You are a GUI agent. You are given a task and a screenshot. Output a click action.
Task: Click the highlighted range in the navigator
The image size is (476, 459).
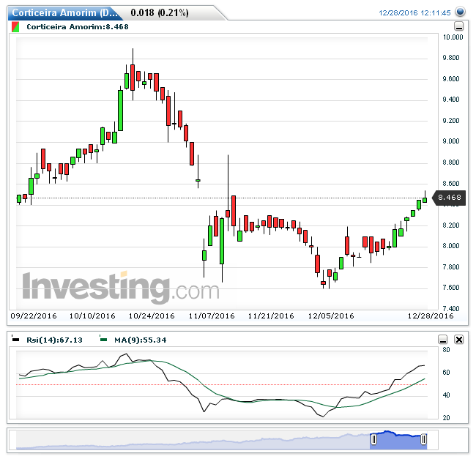coord(398,439)
